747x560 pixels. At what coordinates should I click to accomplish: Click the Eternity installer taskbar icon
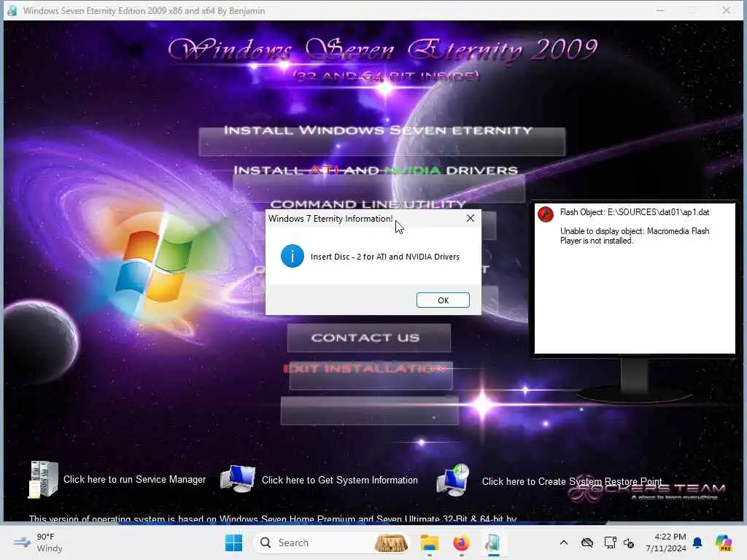[x=493, y=542]
